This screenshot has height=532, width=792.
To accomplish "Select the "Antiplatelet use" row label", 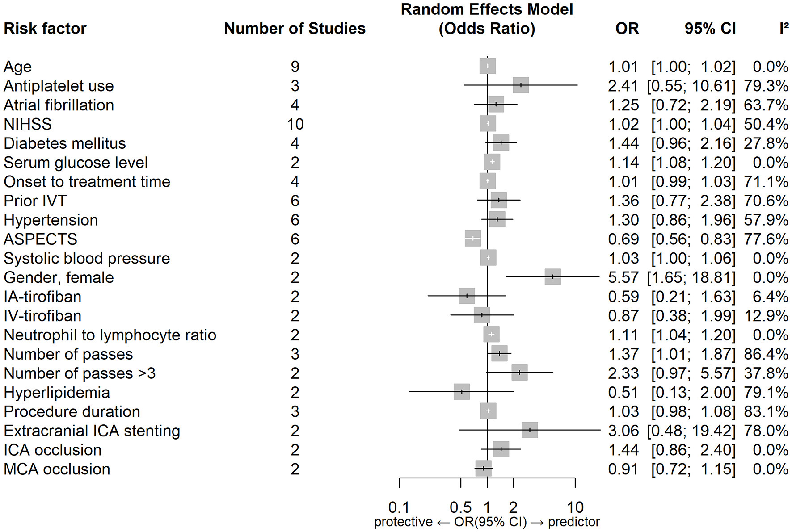I will click(59, 86).
